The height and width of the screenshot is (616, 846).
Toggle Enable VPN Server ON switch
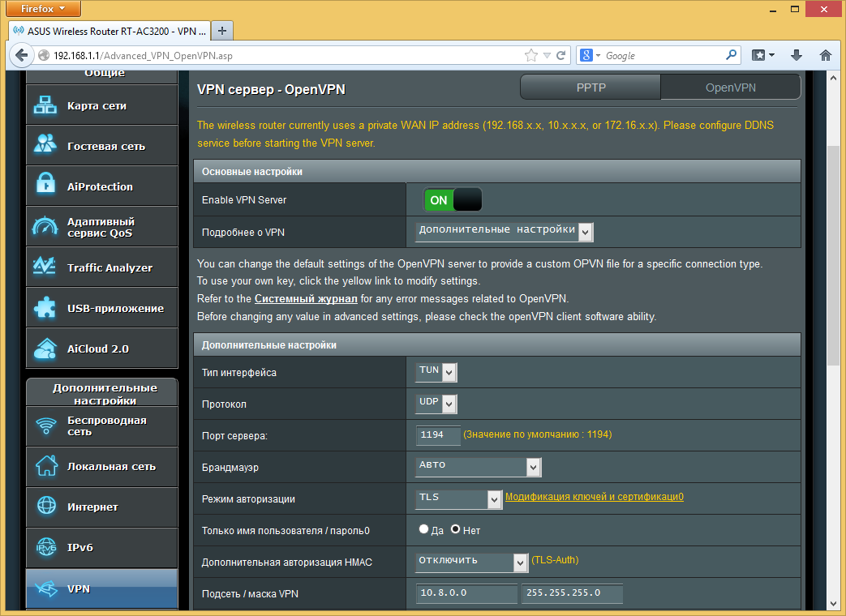click(x=453, y=200)
